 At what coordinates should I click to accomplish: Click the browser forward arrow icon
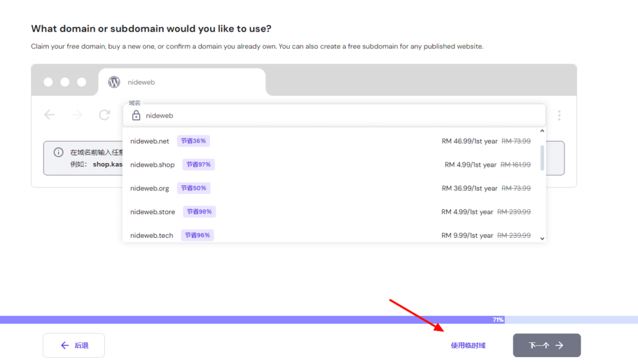point(77,115)
